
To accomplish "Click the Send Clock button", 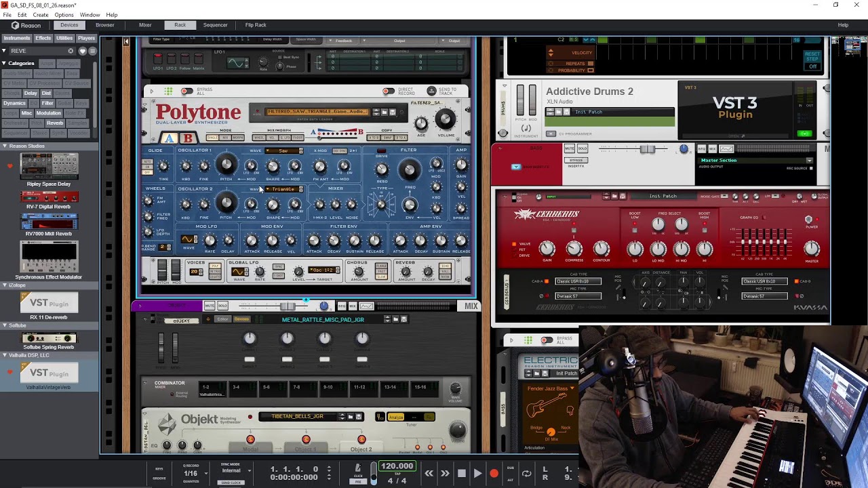I will pyautogui.click(x=231, y=483).
